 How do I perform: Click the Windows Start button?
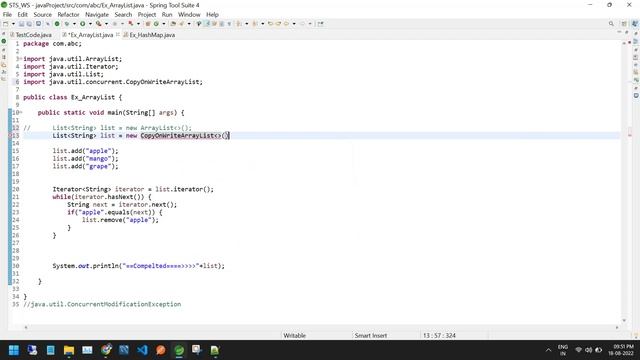click(x=14, y=350)
